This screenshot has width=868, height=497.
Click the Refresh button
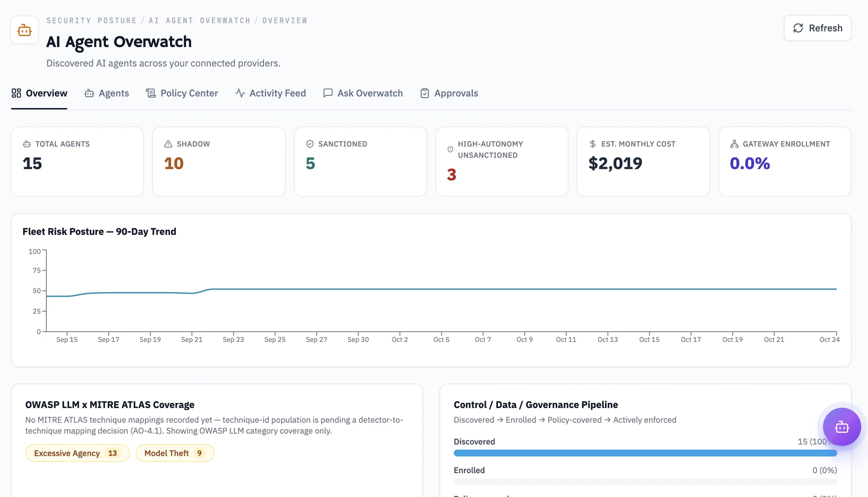click(817, 28)
